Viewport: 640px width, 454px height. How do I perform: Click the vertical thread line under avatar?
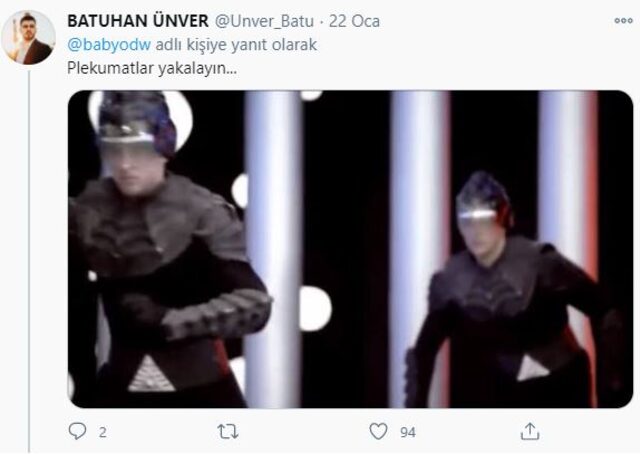click(29, 261)
